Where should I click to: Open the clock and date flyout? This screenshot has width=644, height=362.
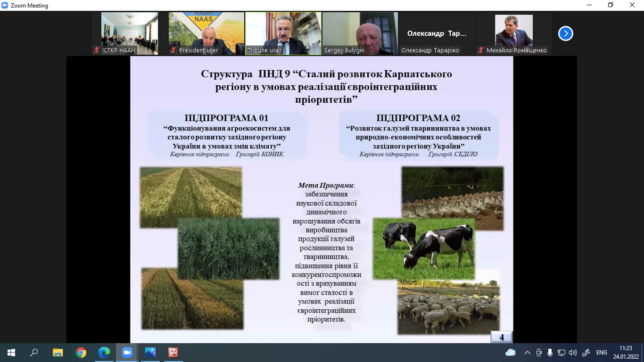point(626,352)
